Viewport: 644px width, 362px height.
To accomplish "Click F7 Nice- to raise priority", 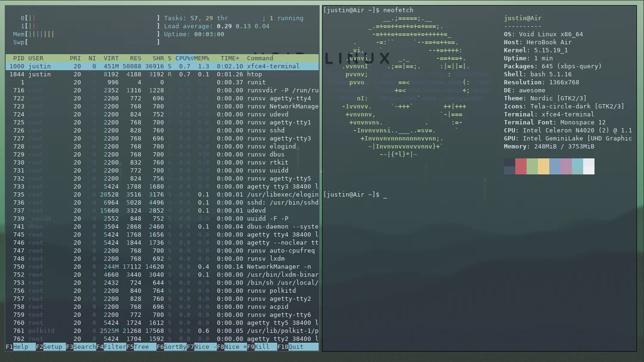I will [x=202, y=346].
